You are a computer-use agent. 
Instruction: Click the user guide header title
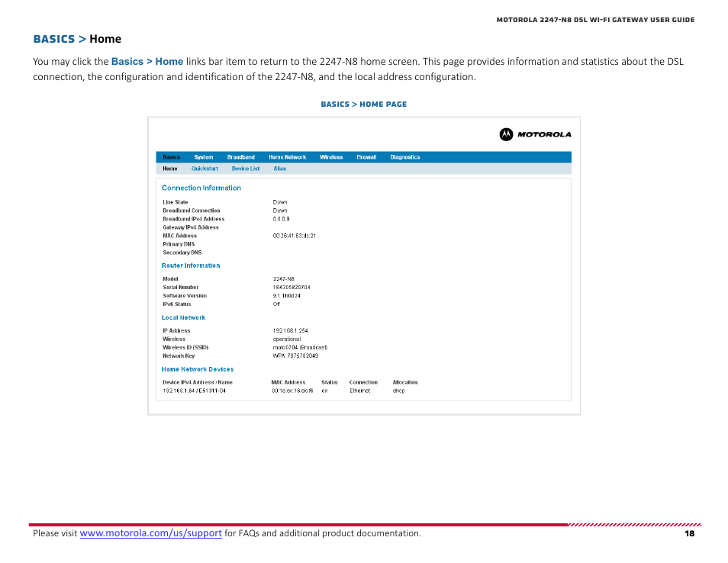[596, 20]
